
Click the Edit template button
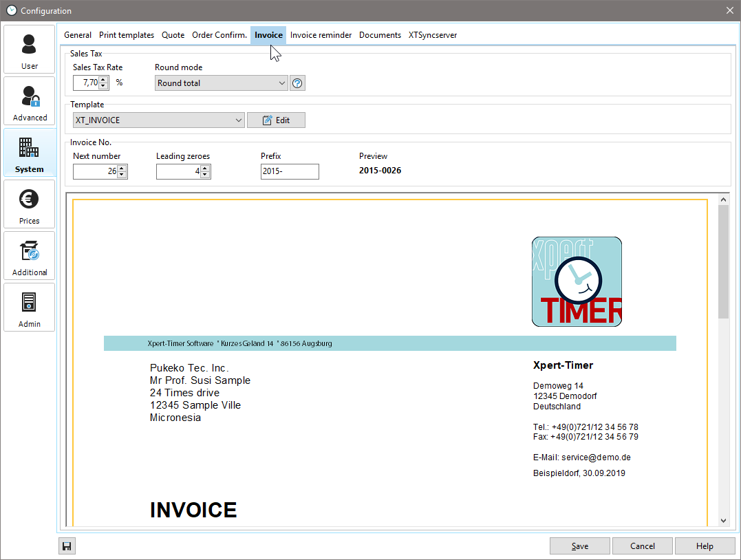coord(276,120)
